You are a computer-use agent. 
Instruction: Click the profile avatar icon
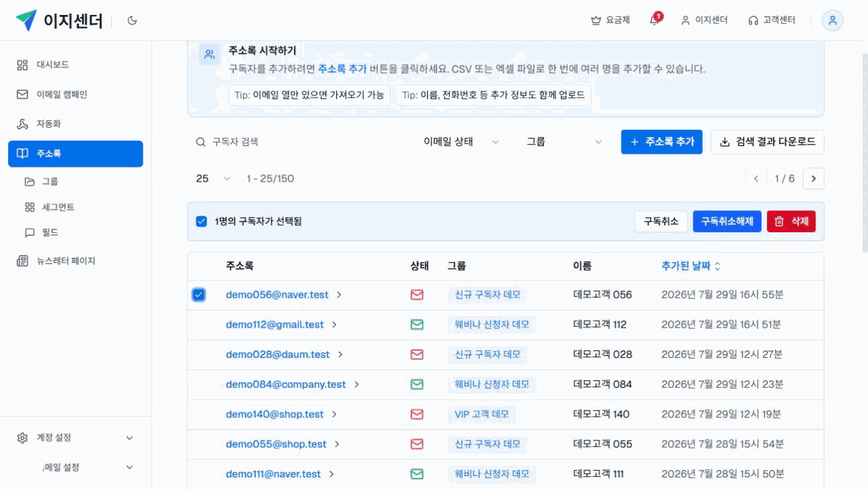point(833,20)
